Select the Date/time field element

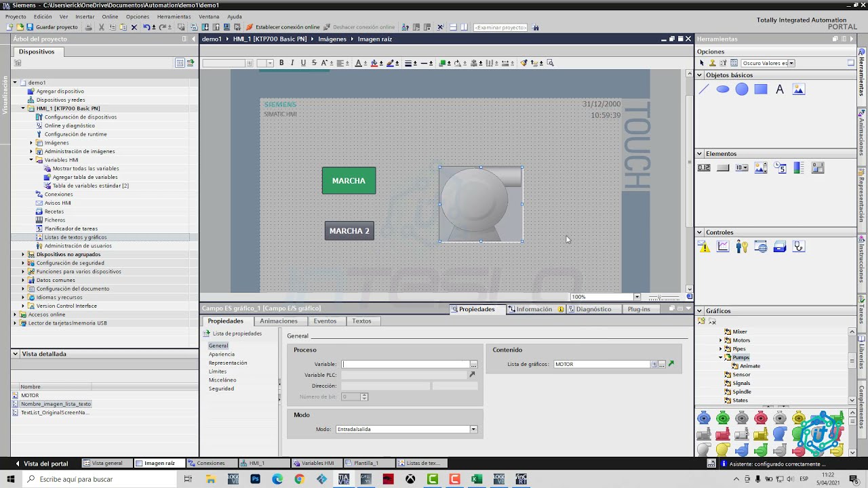point(780,167)
